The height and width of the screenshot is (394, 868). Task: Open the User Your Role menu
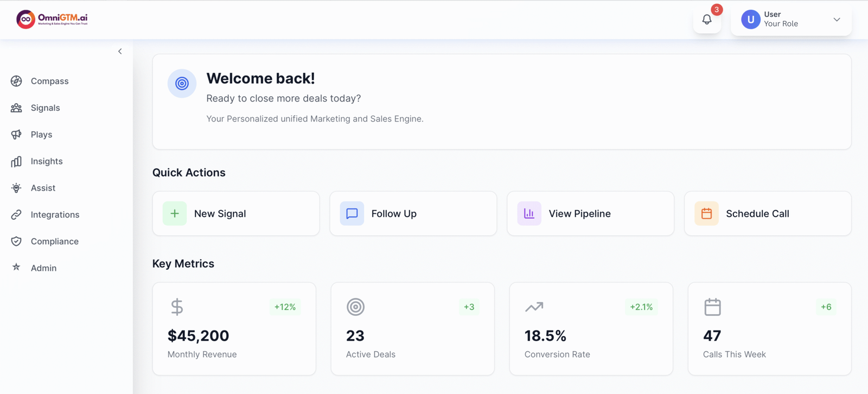[x=780, y=20]
